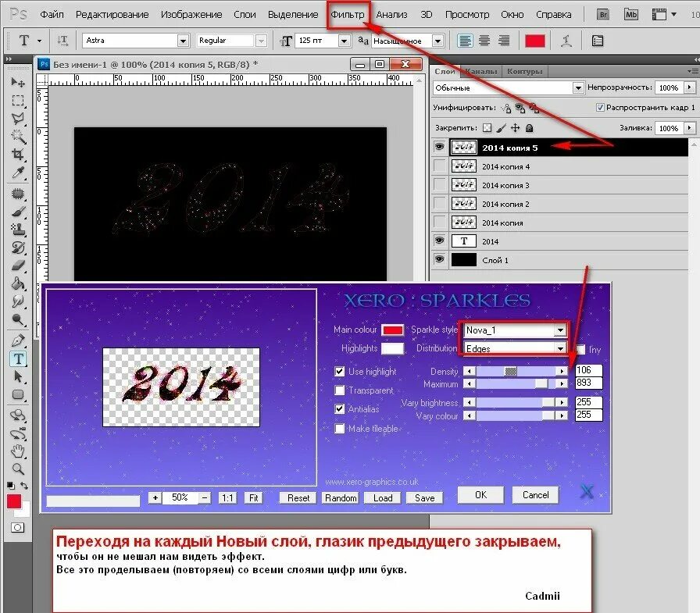Select the Crop tool
The height and width of the screenshot is (613, 700).
[18, 155]
